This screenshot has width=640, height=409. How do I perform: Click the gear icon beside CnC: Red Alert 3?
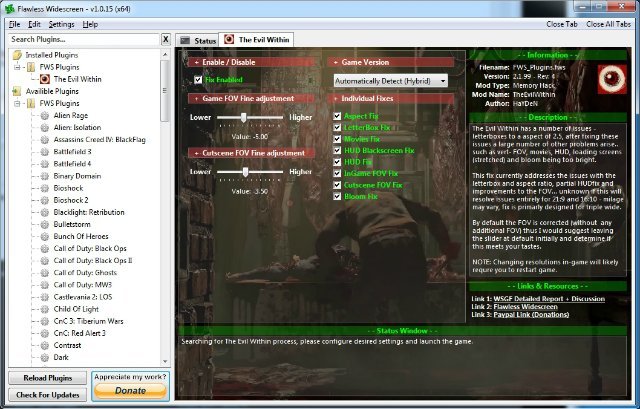pyautogui.click(x=45, y=333)
